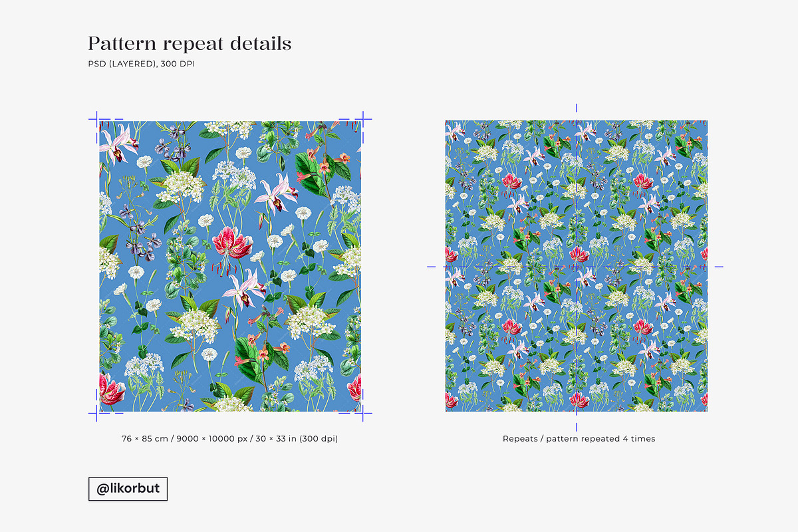Screen dimensions: 798x532
Task: Click the four-times repeated pattern preview
Action: (x=577, y=266)
